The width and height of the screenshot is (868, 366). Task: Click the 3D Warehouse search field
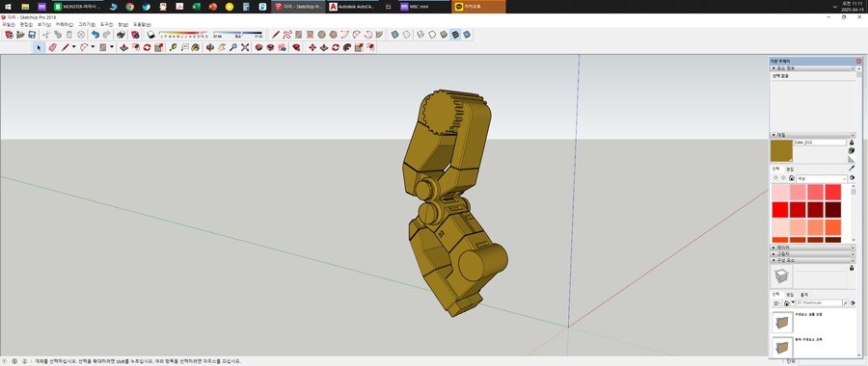coord(819,303)
